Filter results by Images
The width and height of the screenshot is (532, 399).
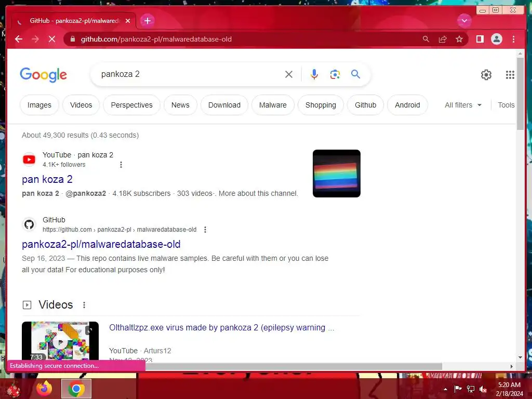coord(39,105)
